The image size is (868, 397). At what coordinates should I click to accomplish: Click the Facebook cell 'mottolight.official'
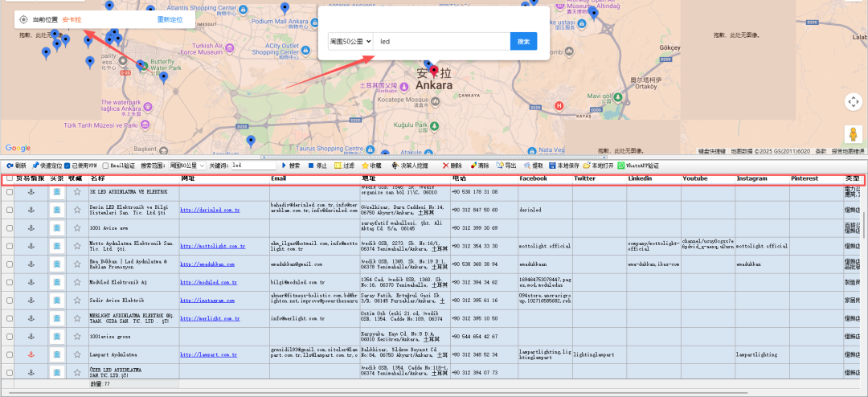pos(545,246)
